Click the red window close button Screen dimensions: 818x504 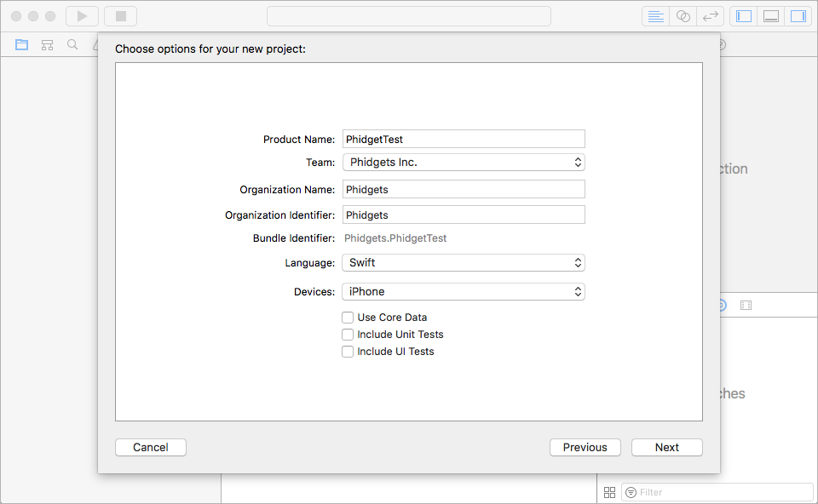coord(16,16)
